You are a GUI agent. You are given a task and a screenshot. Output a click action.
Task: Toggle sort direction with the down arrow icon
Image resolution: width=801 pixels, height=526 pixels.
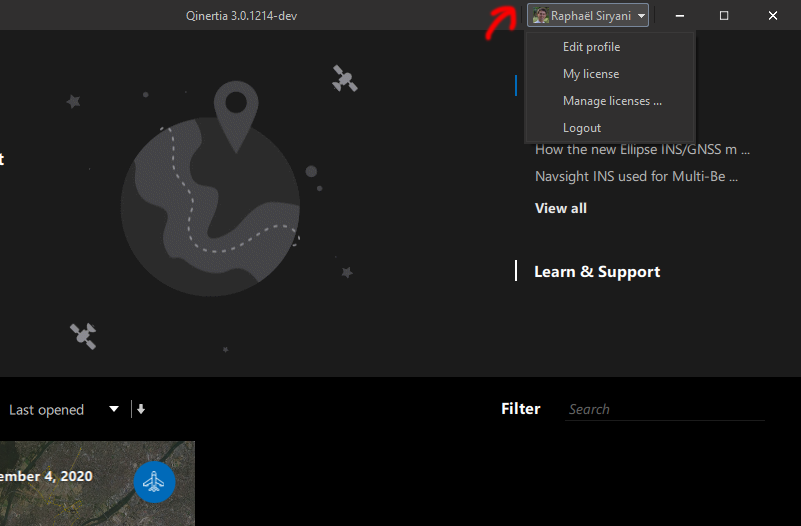pos(141,409)
